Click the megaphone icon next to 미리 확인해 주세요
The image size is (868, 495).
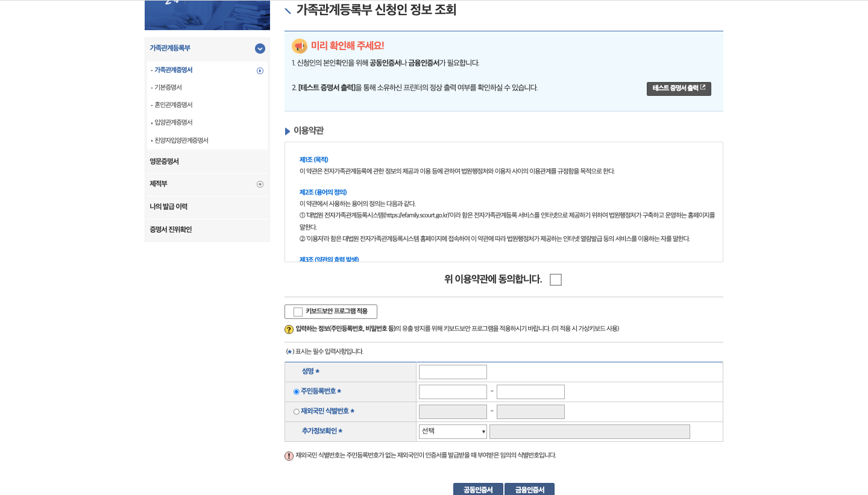[x=299, y=46]
